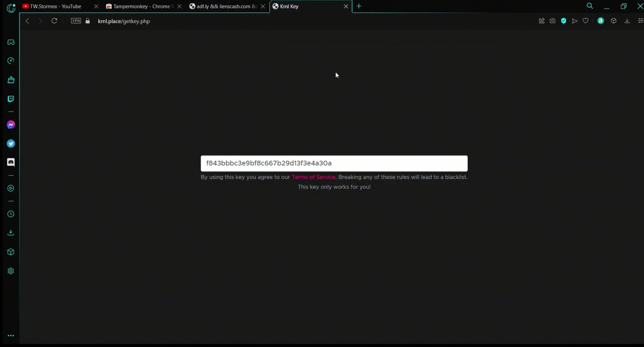Screen dimensions: 644x347
Task: Switch to adf.ly && lienscash.com tab
Action: [223, 6]
